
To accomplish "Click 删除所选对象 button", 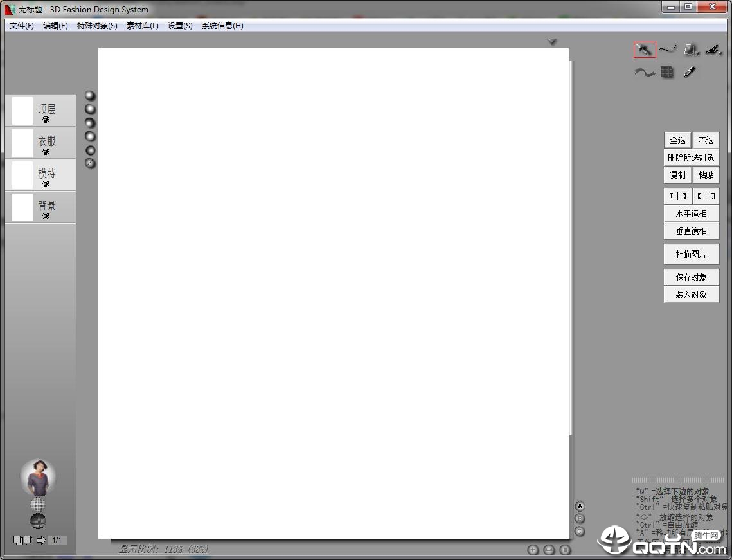I will [692, 158].
